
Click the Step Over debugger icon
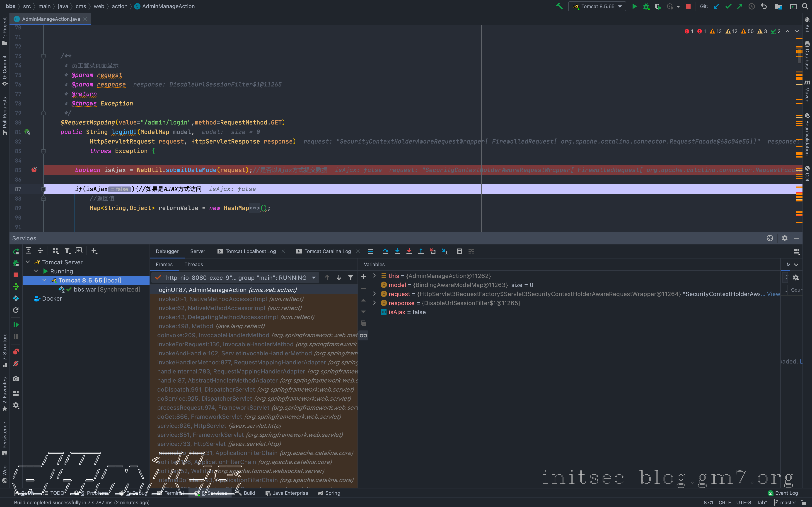tap(386, 251)
